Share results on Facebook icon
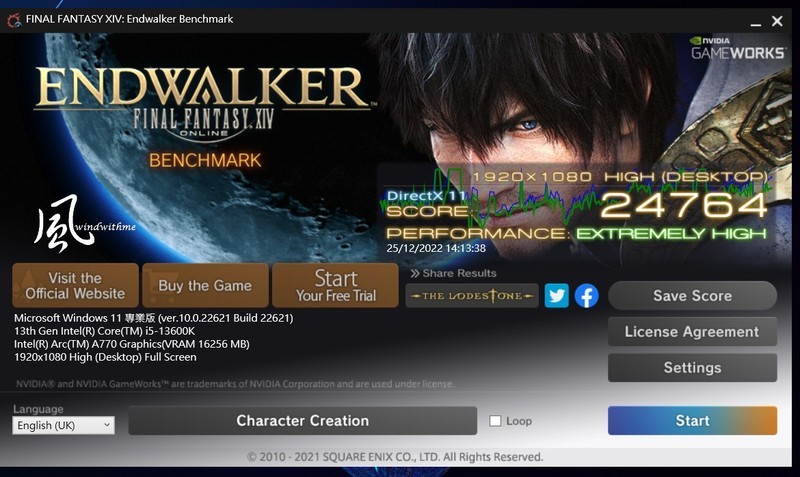The image size is (800, 477). [x=587, y=296]
